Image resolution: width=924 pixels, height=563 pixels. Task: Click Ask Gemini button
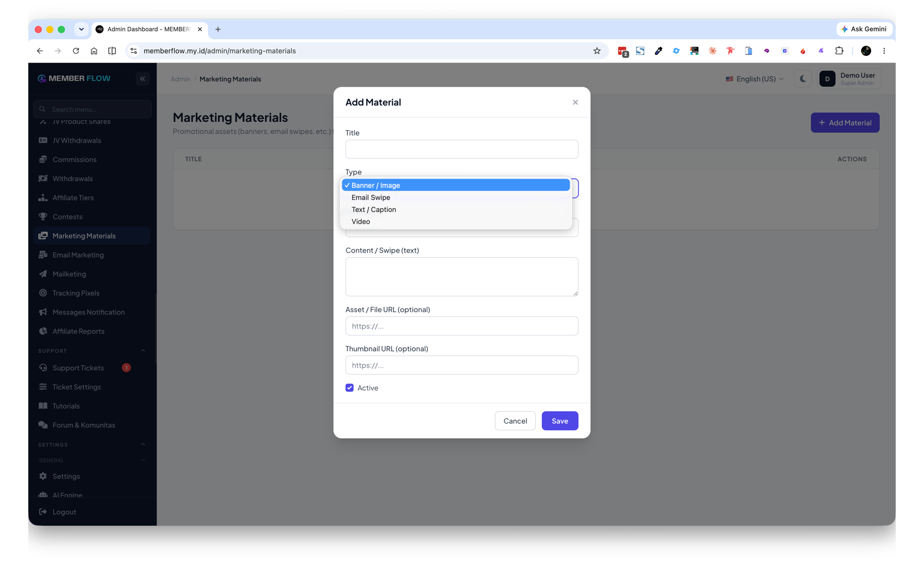tap(864, 29)
